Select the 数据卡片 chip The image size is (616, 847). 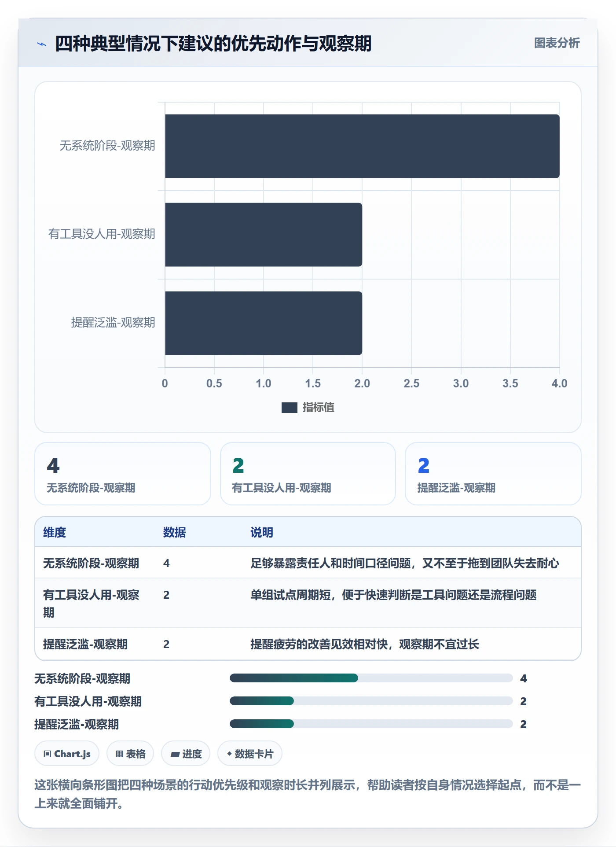250,753
